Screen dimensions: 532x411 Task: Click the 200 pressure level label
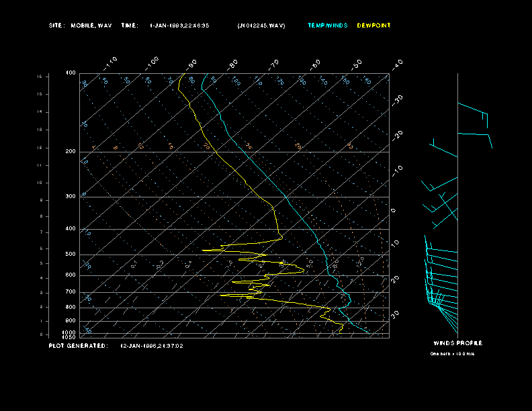pyautogui.click(x=71, y=152)
